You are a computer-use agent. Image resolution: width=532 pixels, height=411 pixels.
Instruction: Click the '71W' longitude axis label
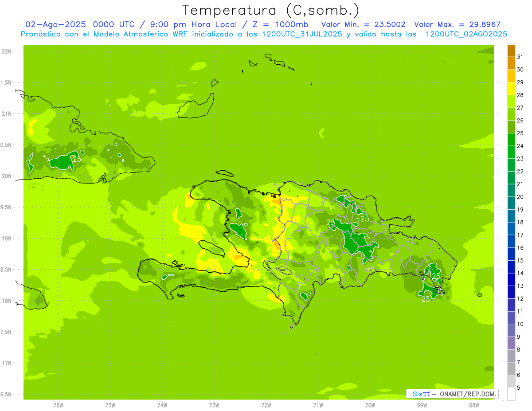click(x=318, y=405)
